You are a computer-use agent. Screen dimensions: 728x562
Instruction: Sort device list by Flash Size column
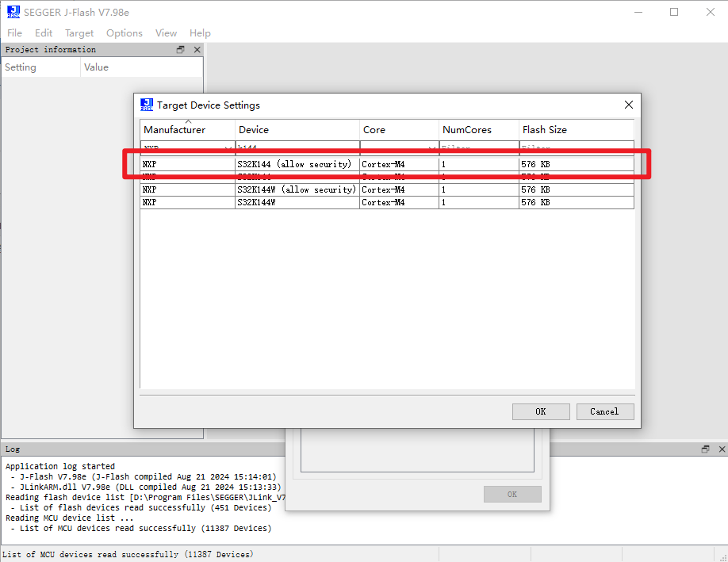pyautogui.click(x=577, y=130)
